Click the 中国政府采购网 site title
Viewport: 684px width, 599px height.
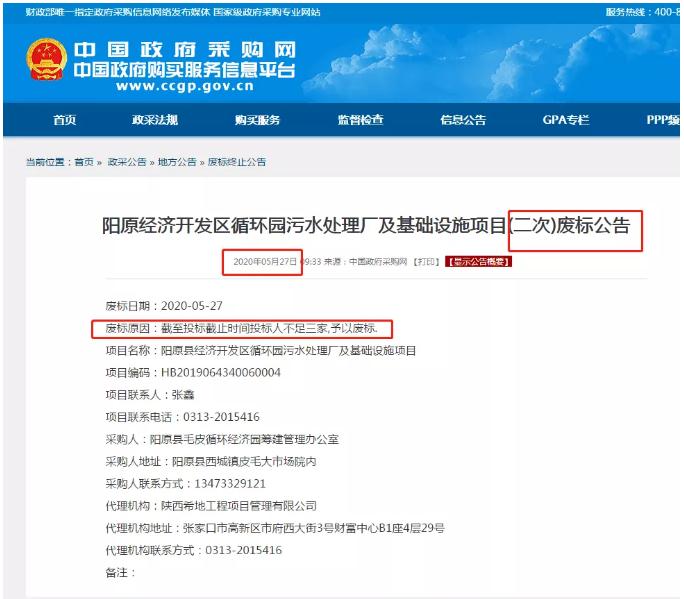point(185,50)
